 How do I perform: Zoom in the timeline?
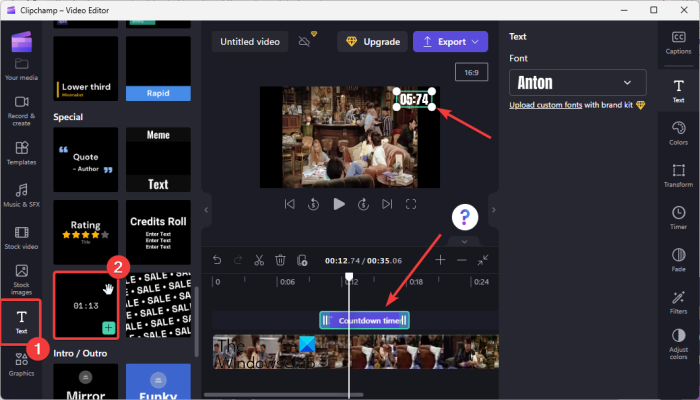(x=440, y=260)
